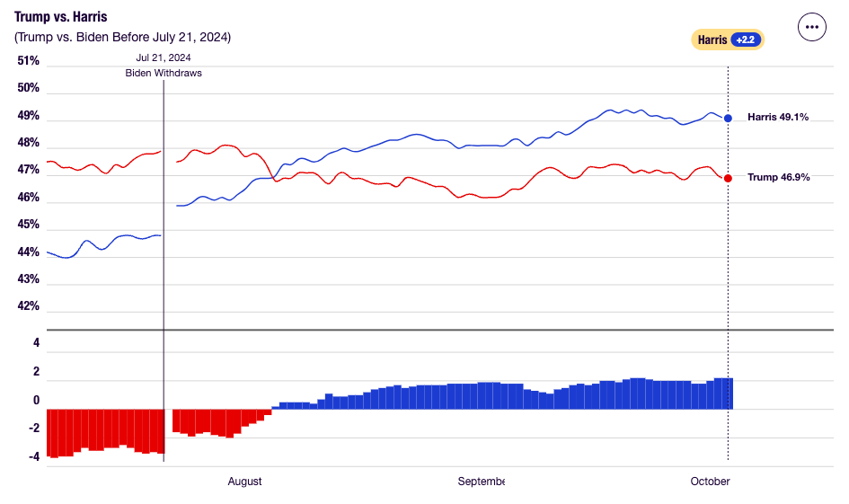The image size is (849, 504).
Task: Click the -4 label on spread axis
Action: 33,457
